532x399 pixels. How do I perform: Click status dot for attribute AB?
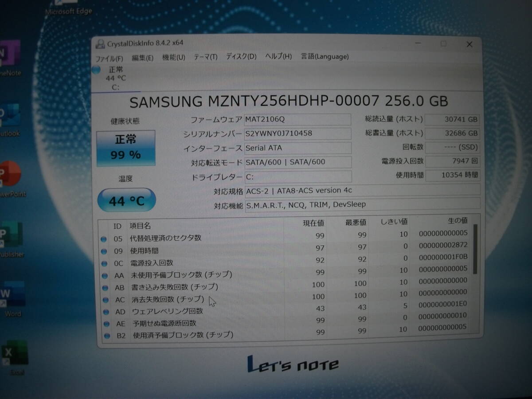click(x=106, y=288)
